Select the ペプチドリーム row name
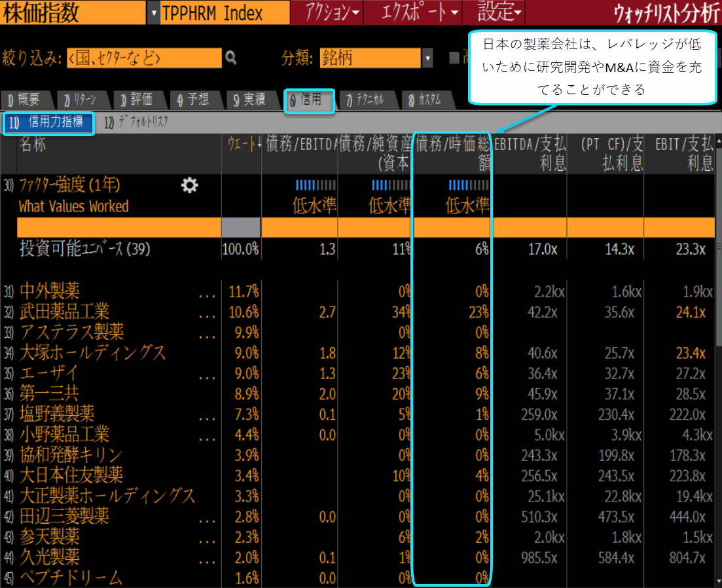722x588 pixels. click(71, 578)
